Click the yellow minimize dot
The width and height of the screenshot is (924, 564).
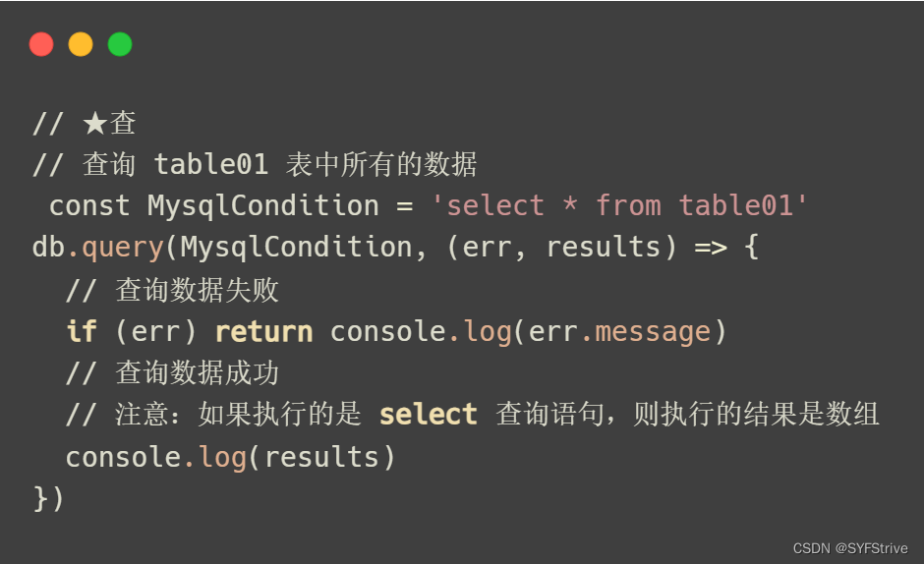coord(81,44)
